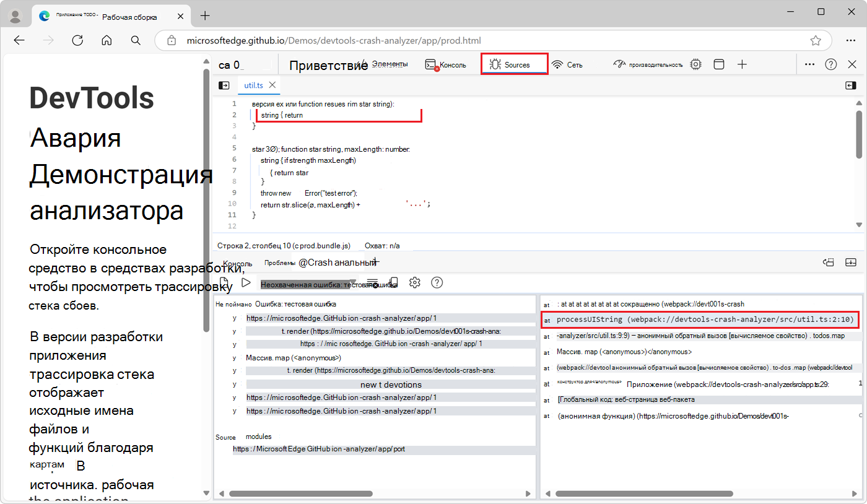
Task: Select the Sources tool tab
Action: pos(514,64)
